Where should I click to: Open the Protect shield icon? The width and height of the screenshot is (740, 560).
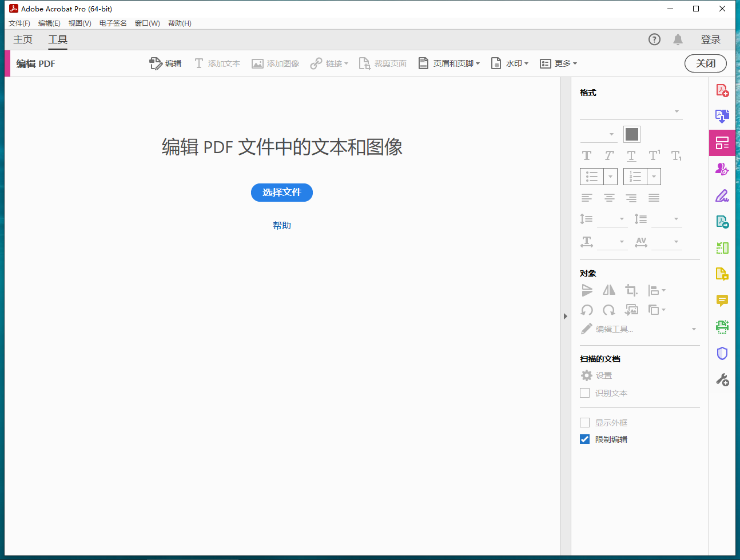point(722,353)
